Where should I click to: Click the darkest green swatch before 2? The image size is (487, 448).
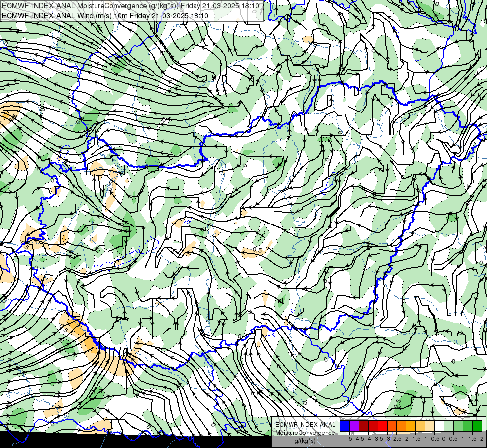coord(477,426)
